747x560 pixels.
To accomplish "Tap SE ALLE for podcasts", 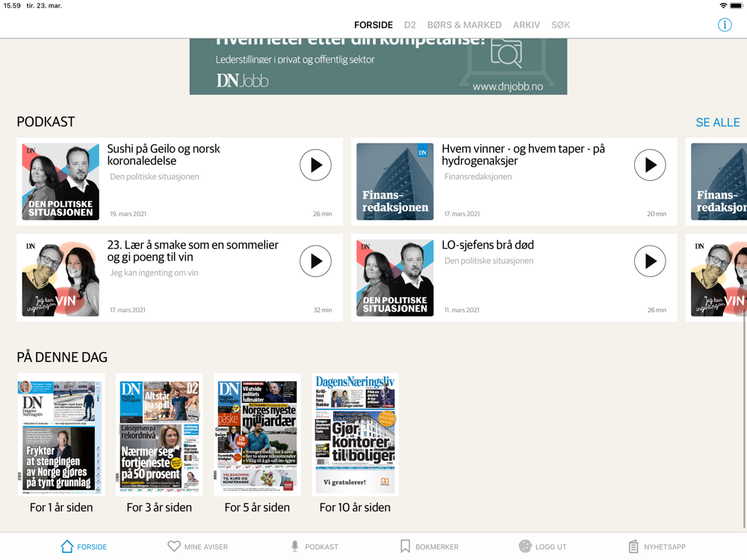I will pyautogui.click(x=717, y=122).
